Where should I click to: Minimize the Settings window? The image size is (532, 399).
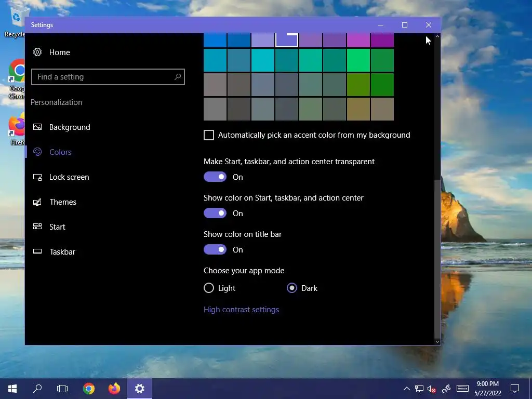[x=381, y=25]
